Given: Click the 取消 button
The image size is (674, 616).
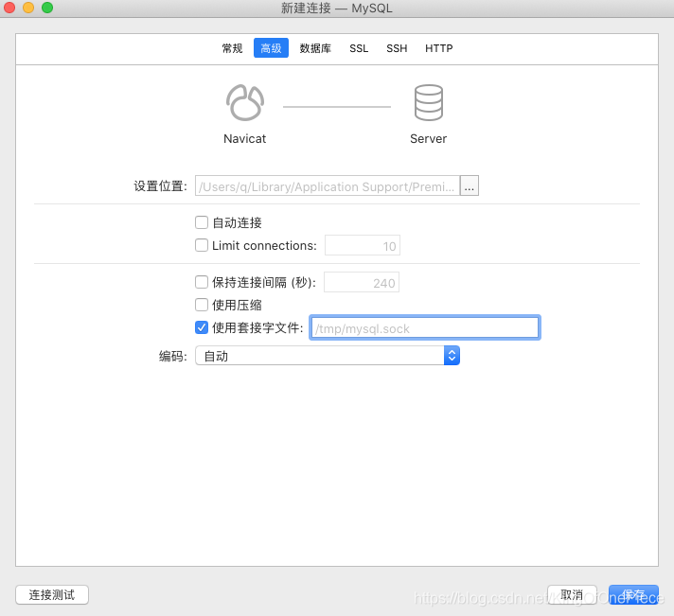Looking at the screenshot, I should tap(572, 595).
